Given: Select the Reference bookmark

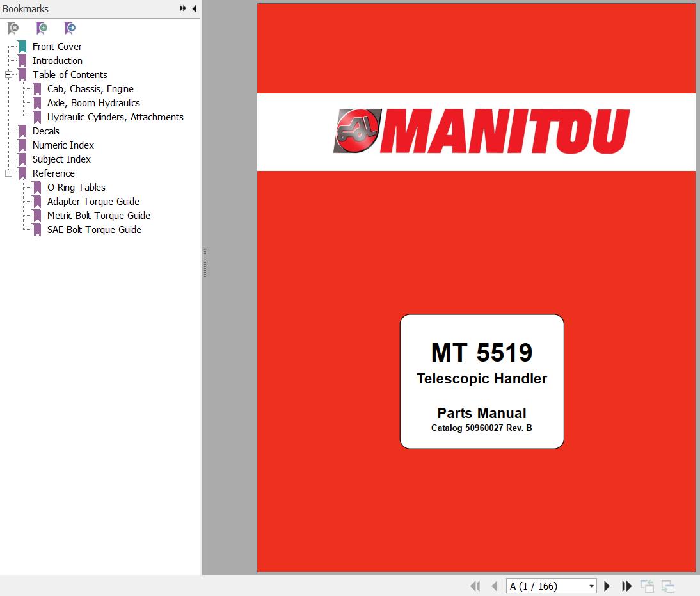Looking at the screenshot, I should click(x=53, y=173).
